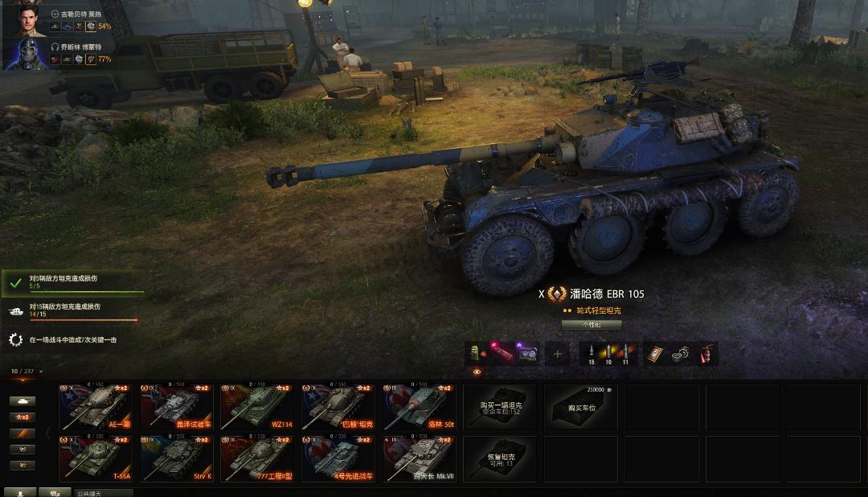Select the WZ114 tank thumbnail
Screen dimensions: 868x497
tap(257, 407)
